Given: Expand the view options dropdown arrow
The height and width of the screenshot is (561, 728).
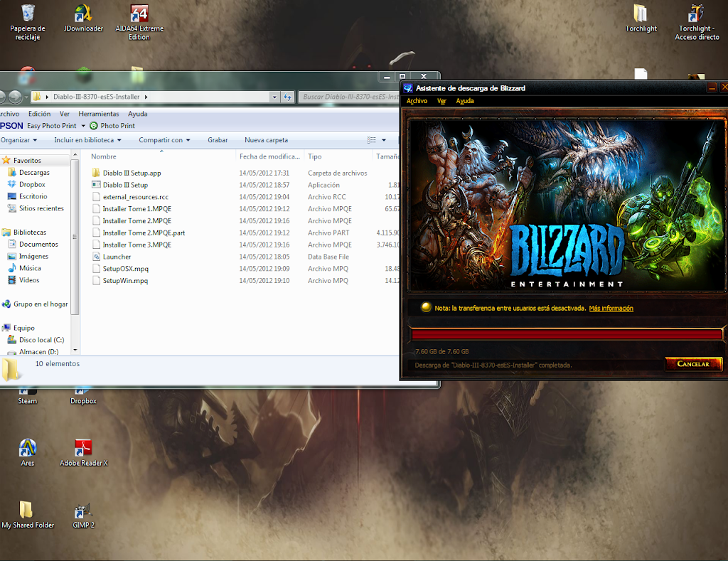Looking at the screenshot, I should [x=384, y=140].
